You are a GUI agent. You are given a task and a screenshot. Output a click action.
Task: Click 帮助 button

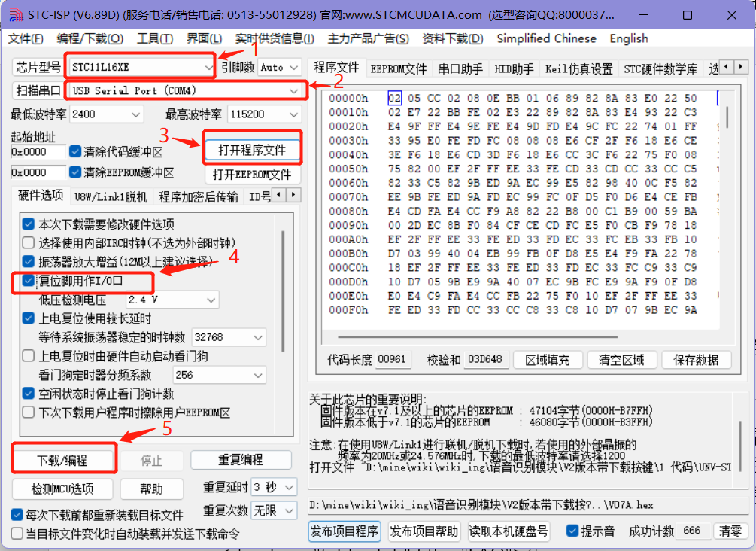151,489
